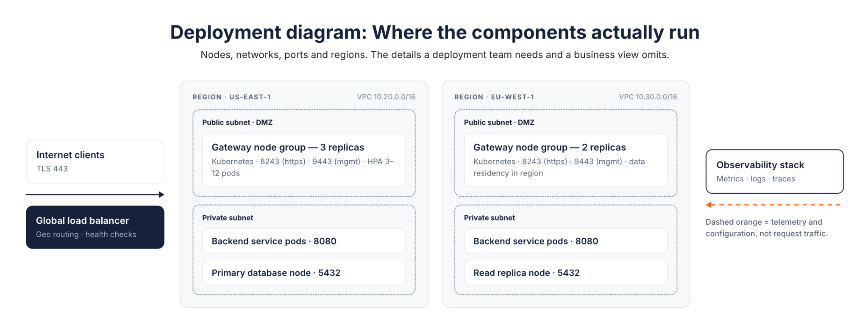
Task: Click the EU-West-1 Gateway node group card
Action: click(x=566, y=160)
